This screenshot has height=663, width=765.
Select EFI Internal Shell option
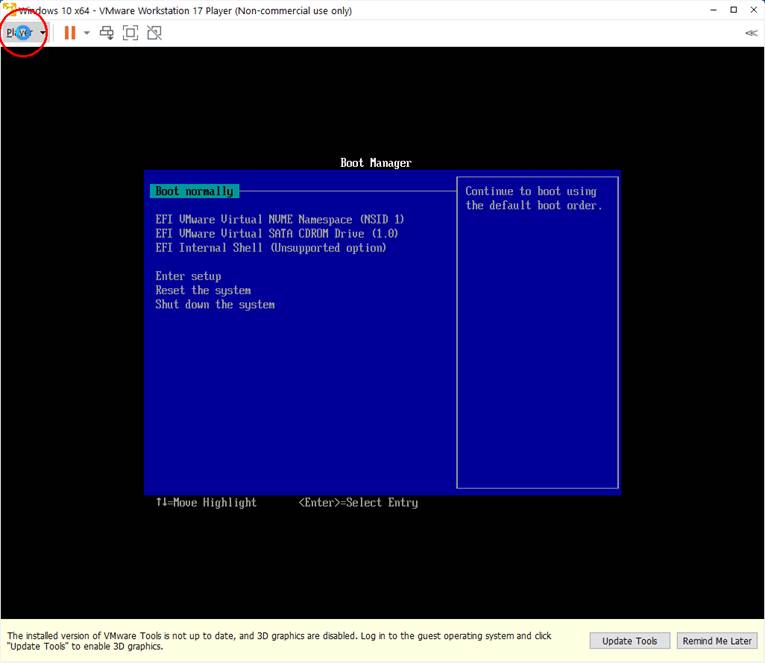click(x=270, y=248)
